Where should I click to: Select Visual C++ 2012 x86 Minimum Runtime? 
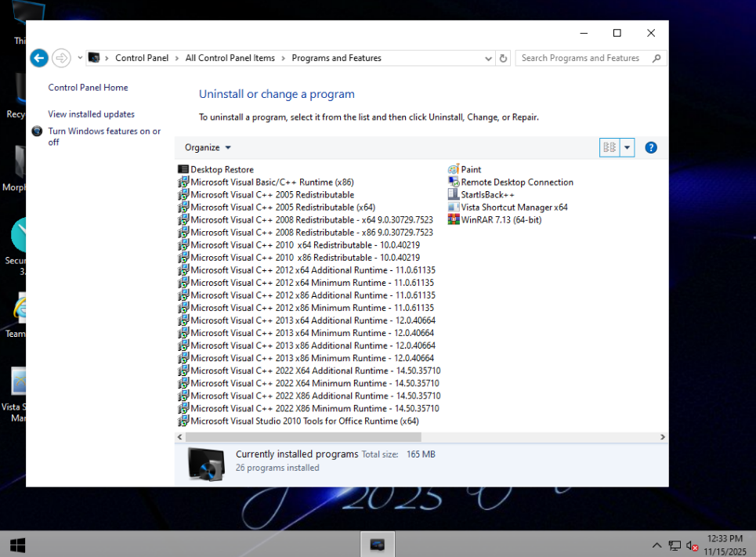pos(306,308)
